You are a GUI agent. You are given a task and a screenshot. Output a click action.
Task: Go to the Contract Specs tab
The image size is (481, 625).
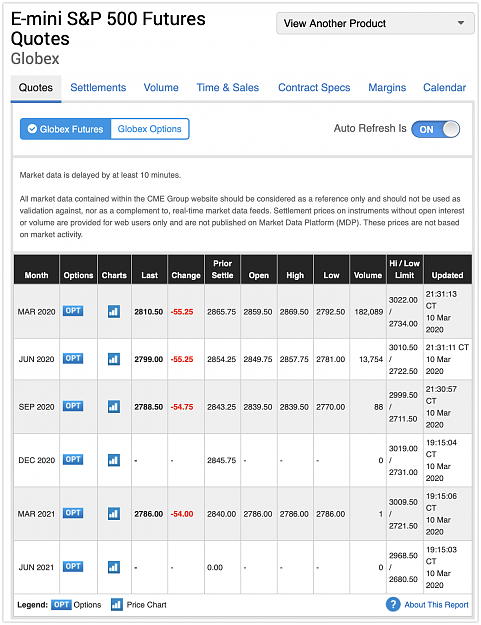tap(314, 87)
